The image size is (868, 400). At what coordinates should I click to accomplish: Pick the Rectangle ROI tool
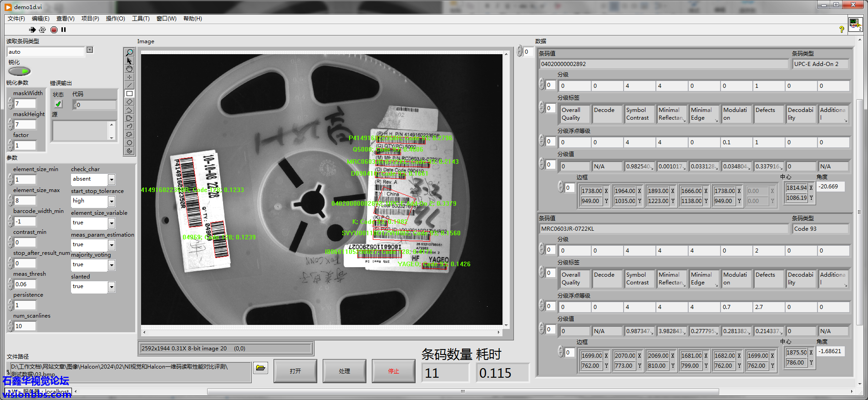pyautogui.click(x=130, y=94)
